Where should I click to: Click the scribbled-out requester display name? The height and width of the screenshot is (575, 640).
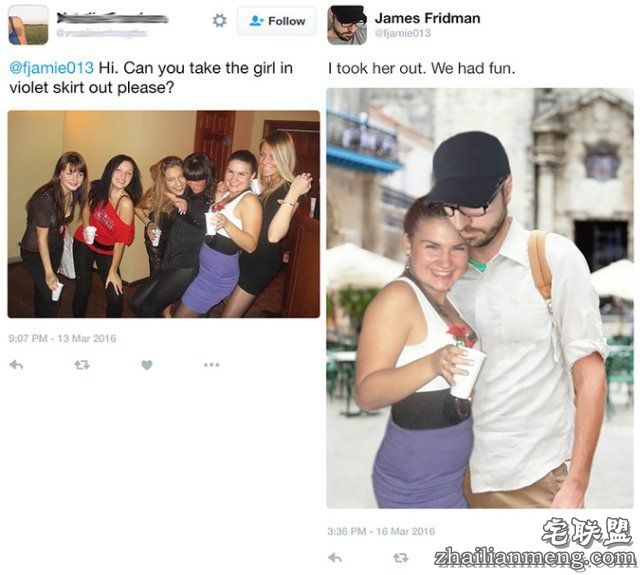(x=112, y=18)
